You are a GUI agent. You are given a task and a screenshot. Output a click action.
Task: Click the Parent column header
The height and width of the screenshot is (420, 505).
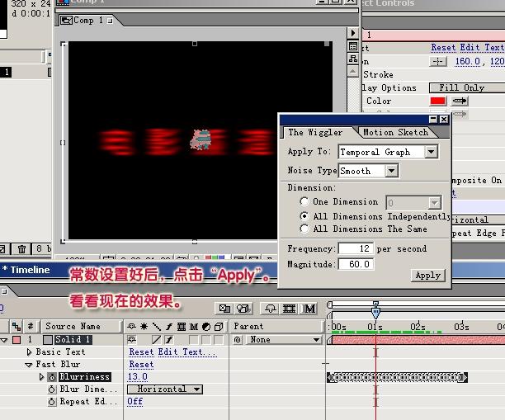click(x=276, y=326)
